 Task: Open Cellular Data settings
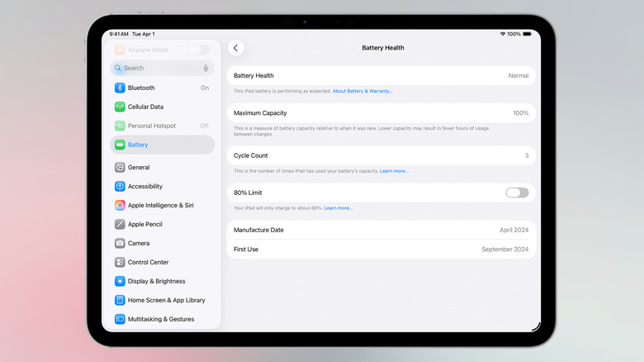point(162,107)
